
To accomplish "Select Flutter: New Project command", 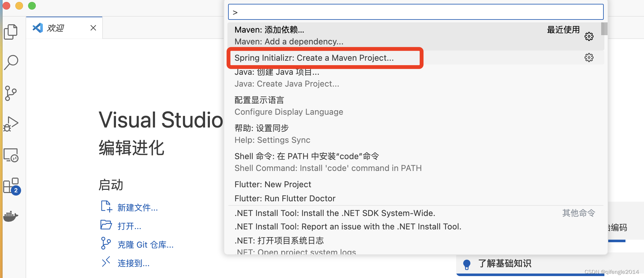I will pos(416,184).
